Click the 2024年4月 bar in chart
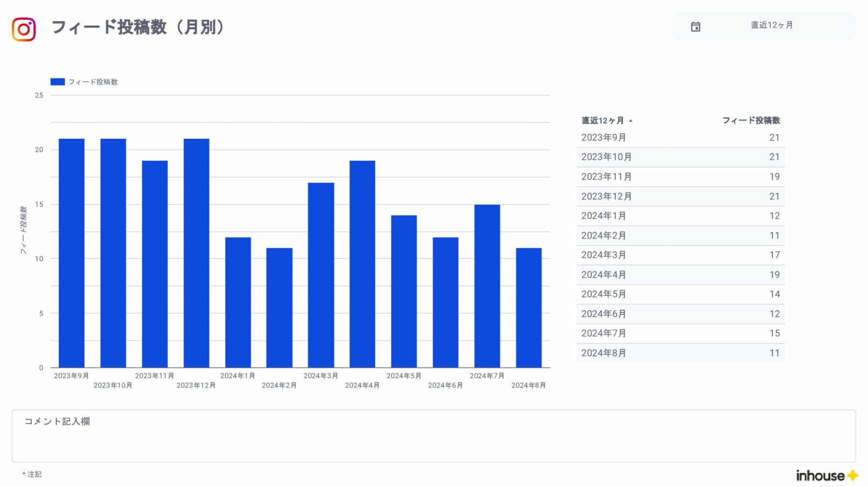The height and width of the screenshot is (487, 868). [362, 264]
